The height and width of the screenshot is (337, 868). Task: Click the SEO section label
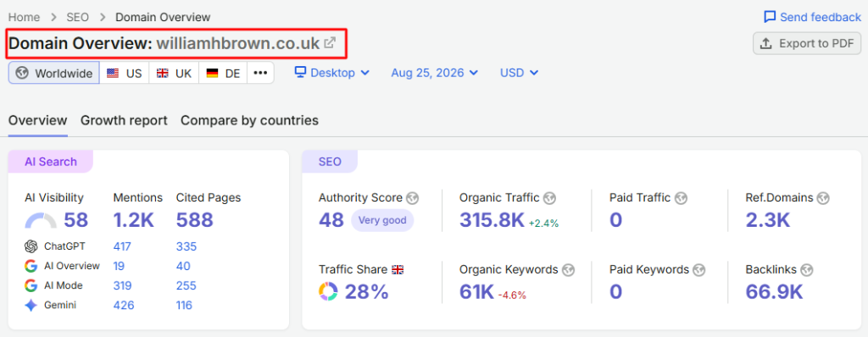(x=330, y=162)
